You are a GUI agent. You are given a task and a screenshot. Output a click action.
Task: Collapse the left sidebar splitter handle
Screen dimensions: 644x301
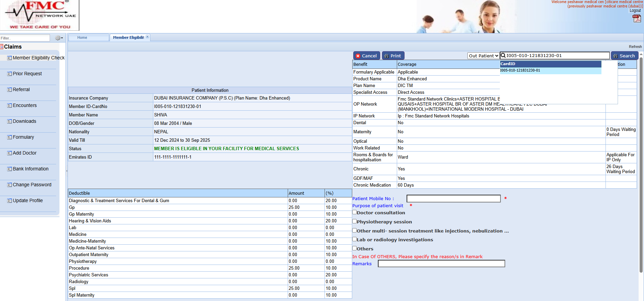pos(67,171)
